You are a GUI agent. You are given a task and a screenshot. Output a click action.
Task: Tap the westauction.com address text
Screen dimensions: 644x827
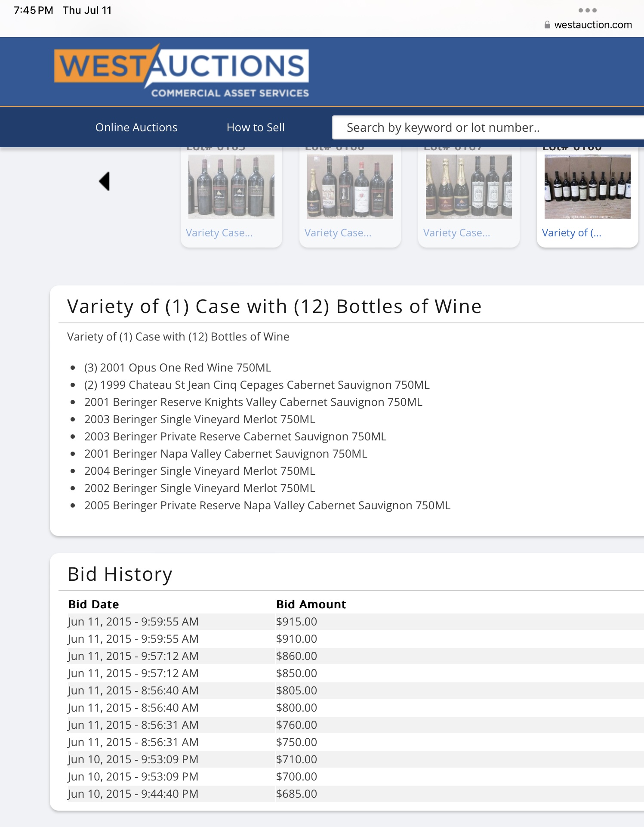(593, 25)
